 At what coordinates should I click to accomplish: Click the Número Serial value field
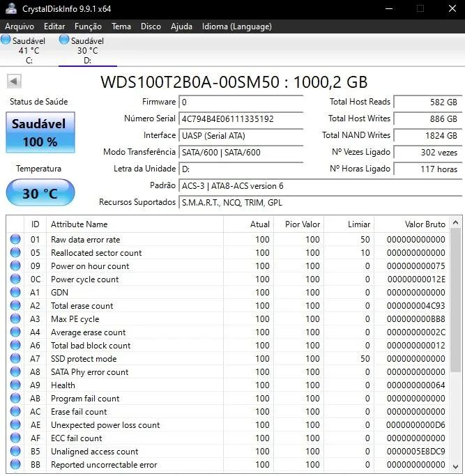pos(241,119)
